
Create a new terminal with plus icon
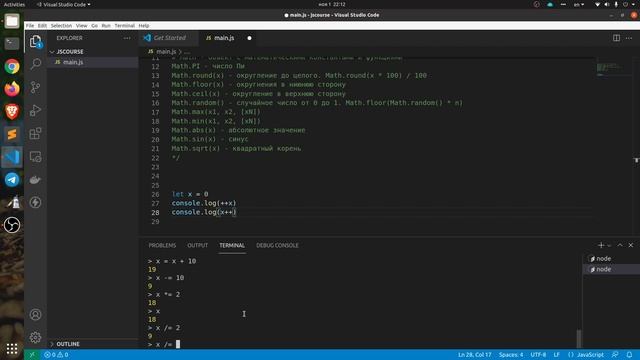click(601, 245)
